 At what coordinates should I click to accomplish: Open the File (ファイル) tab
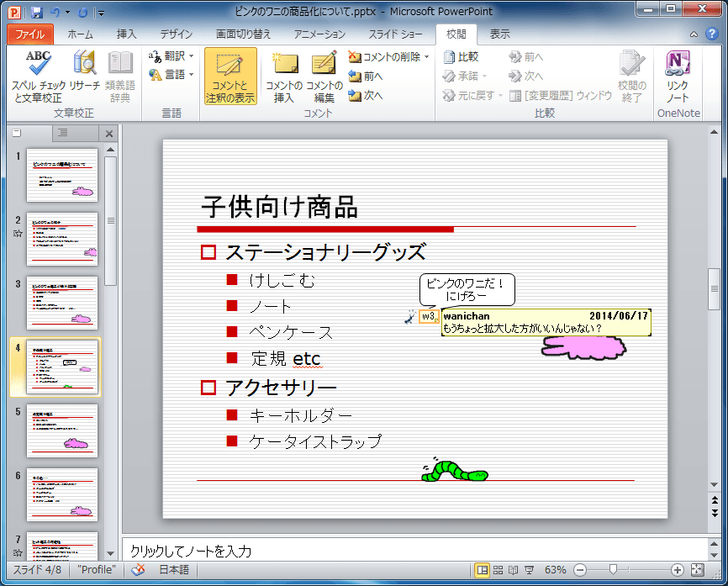[30, 34]
